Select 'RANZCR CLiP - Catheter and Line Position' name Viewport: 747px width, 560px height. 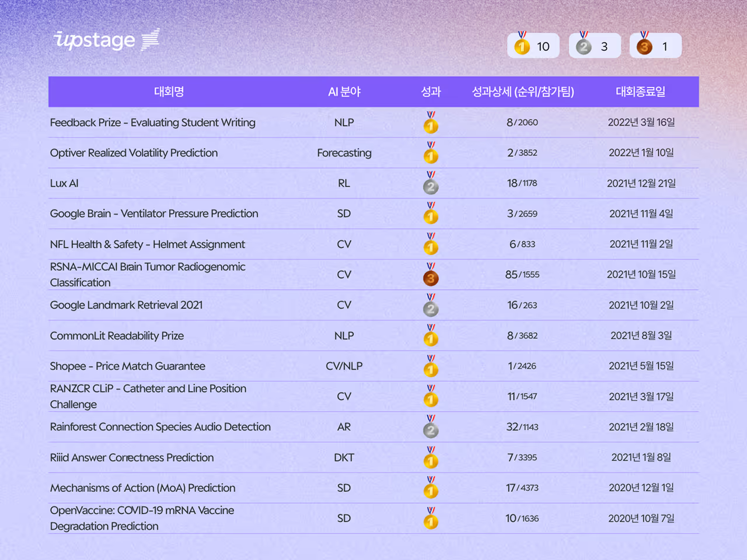[148, 396]
